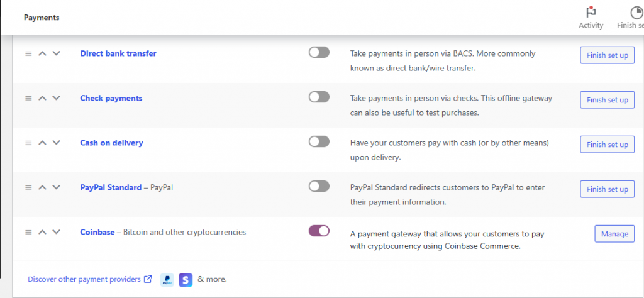The width and height of the screenshot is (644, 298).
Task: Click the PayPal provider logo icon
Action: (x=167, y=279)
